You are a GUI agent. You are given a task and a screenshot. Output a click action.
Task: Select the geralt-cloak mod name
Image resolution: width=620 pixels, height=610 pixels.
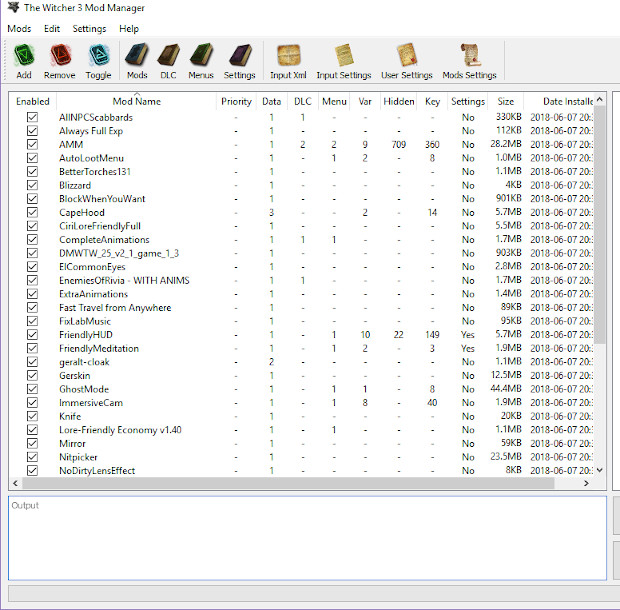click(84, 362)
